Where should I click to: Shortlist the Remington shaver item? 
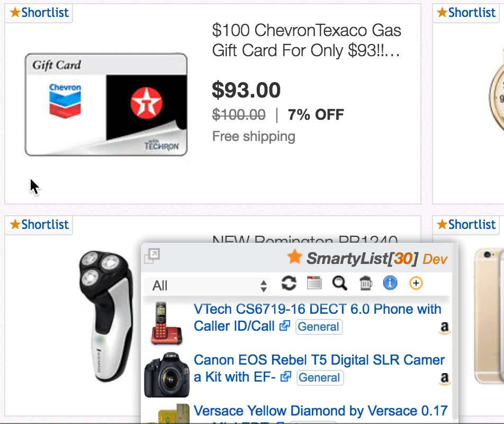click(x=39, y=225)
